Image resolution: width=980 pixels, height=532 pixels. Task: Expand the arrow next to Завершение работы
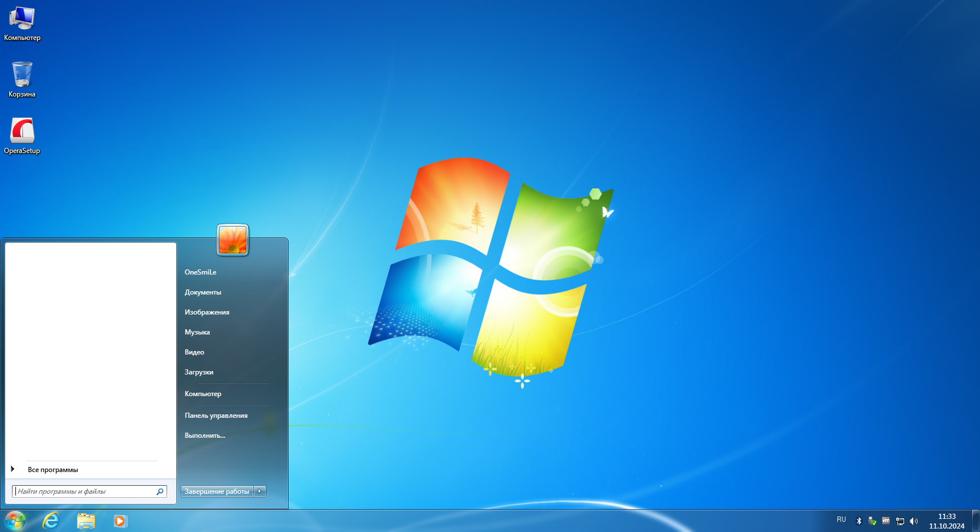(260, 491)
